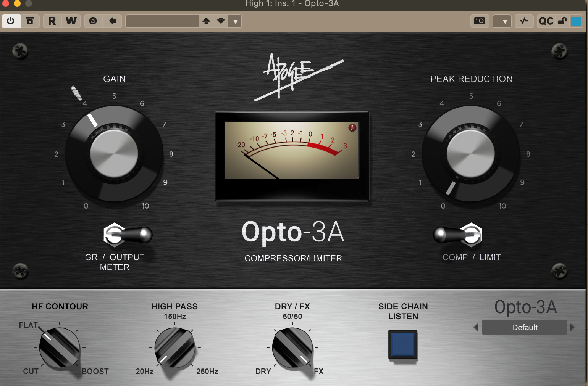The width and height of the screenshot is (588, 386).
Task: Turn the HIGH PASS filter knob
Action: pyautogui.click(x=175, y=348)
